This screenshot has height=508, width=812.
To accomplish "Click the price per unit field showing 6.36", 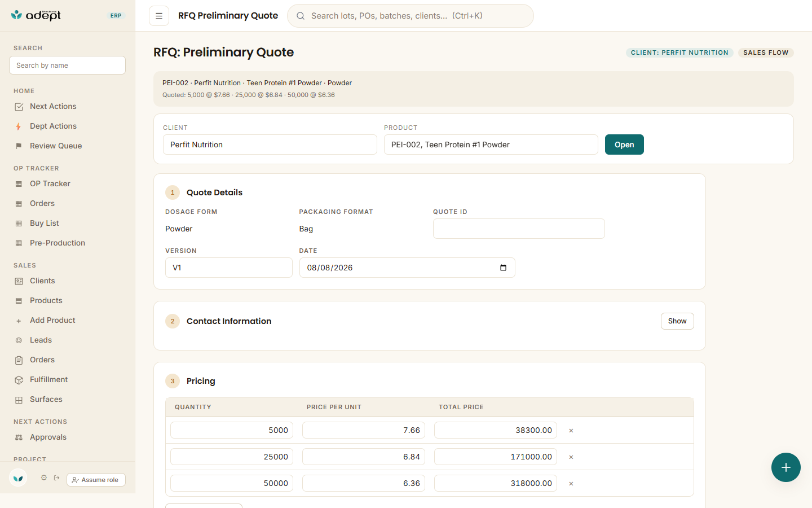I will tap(364, 483).
